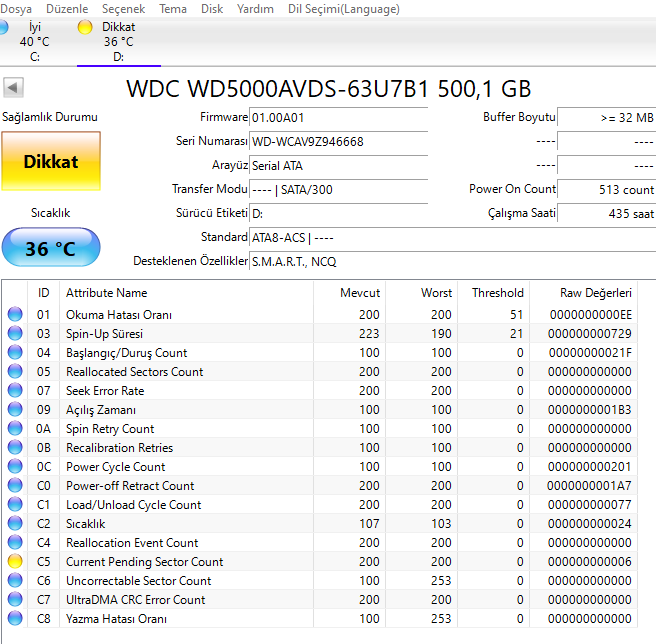Select the Uncorrectable Sector Count attribute name
This screenshot has height=644, width=656.
pyautogui.click(x=138, y=581)
